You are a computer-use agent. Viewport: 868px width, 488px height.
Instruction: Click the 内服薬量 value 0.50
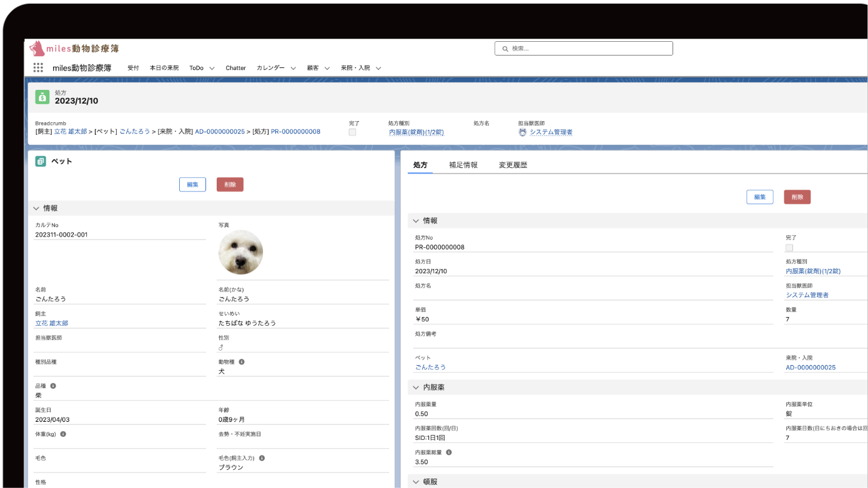tap(422, 414)
